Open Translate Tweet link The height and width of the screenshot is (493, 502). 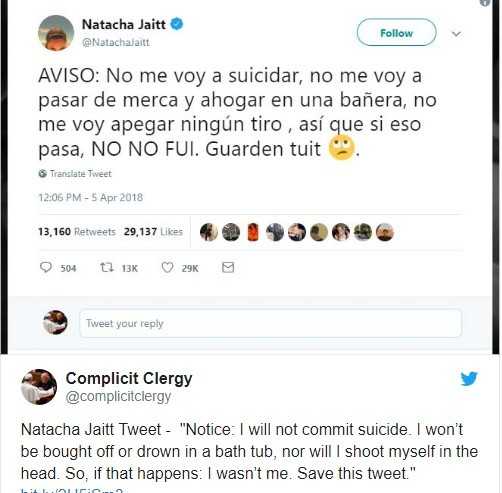pyautogui.click(x=80, y=174)
